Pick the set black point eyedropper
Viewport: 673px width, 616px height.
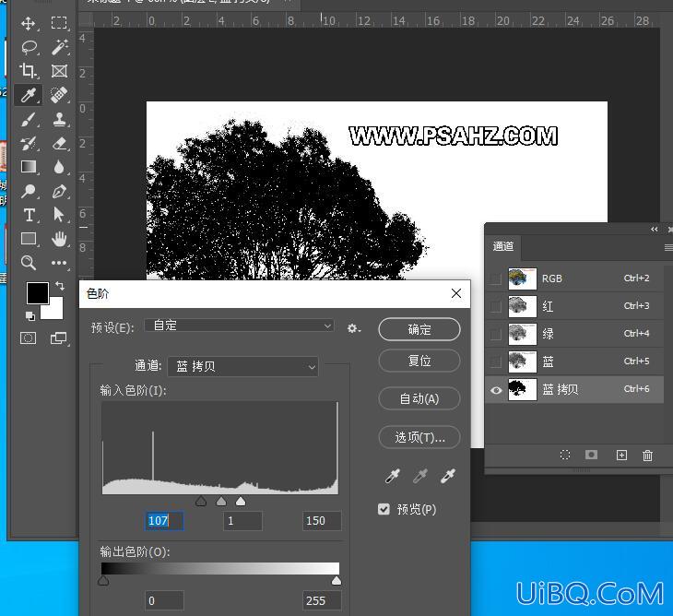393,476
